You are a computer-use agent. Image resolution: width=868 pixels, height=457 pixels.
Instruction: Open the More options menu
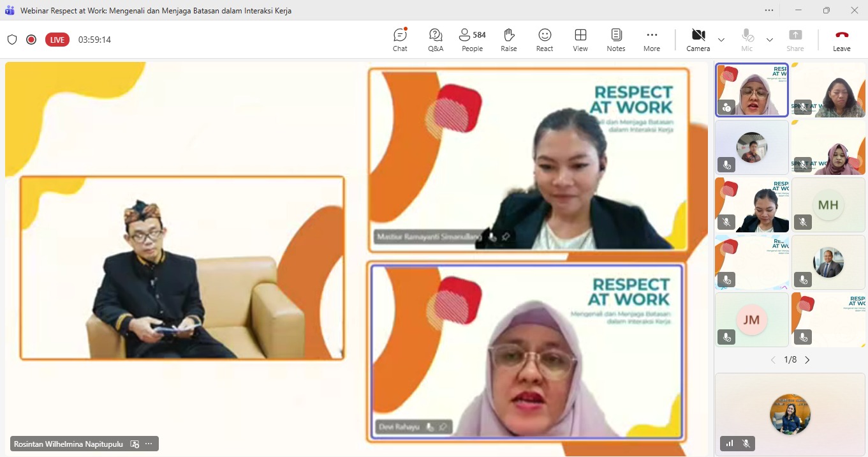click(x=651, y=39)
